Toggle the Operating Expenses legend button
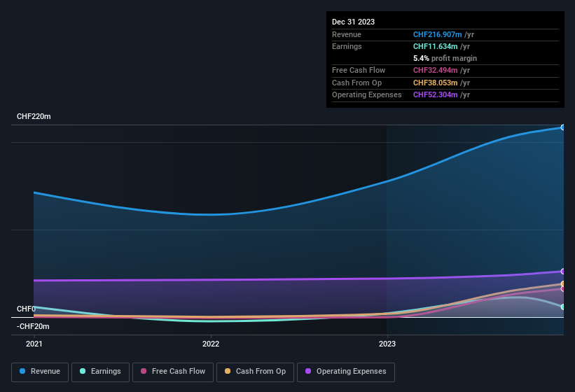The image size is (575, 392). coord(345,372)
